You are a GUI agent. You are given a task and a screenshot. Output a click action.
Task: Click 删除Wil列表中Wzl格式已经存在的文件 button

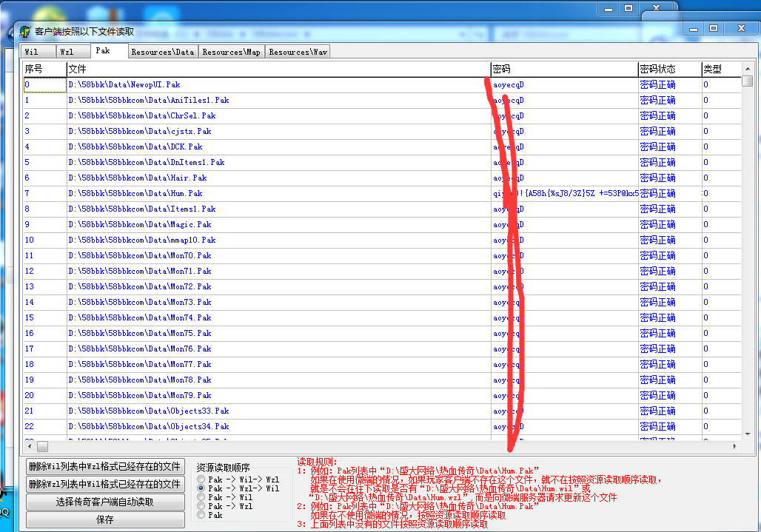[105, 466]
